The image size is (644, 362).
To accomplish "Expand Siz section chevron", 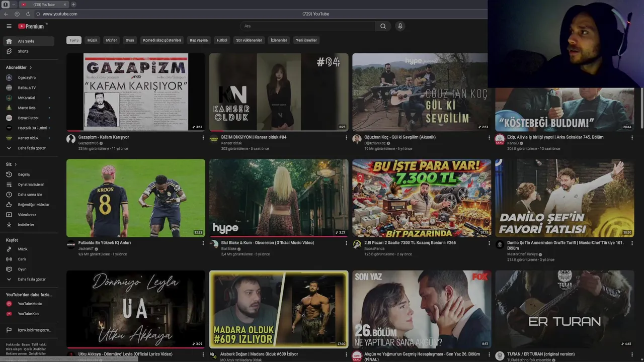I will [16, 164].
